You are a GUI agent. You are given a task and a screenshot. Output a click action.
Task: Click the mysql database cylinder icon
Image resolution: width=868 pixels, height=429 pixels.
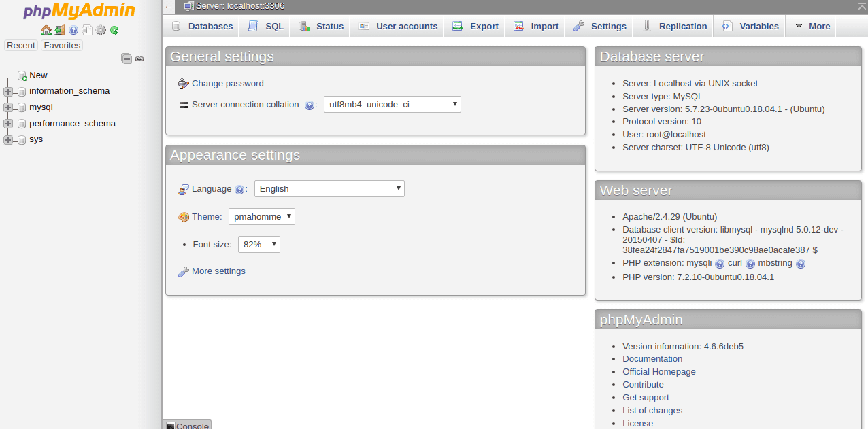click(22, 107)
